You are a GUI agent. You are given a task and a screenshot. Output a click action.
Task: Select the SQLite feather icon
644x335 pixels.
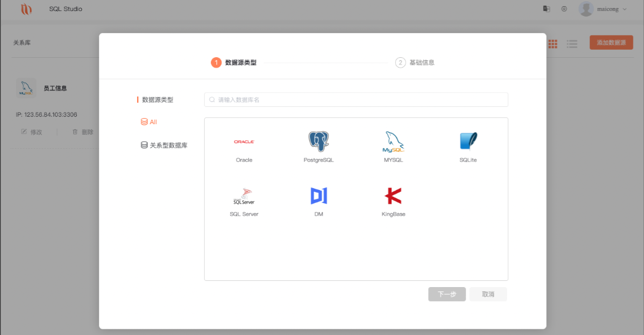tap(468, 141)
